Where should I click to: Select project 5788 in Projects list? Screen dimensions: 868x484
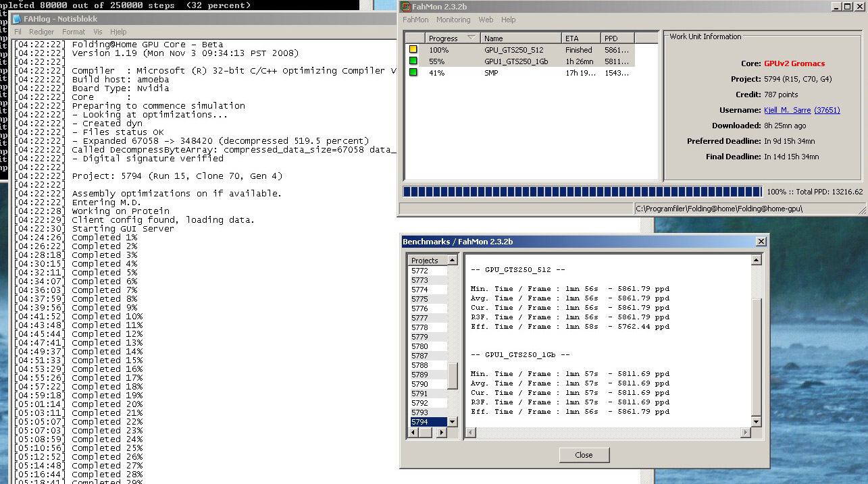[x=427, y=365]
